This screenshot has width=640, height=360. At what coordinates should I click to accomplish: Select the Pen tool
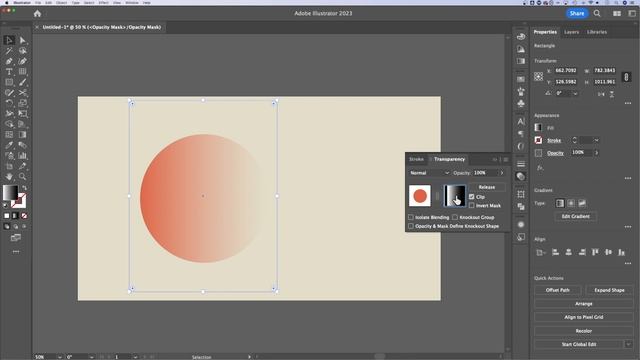coord(9,61)
